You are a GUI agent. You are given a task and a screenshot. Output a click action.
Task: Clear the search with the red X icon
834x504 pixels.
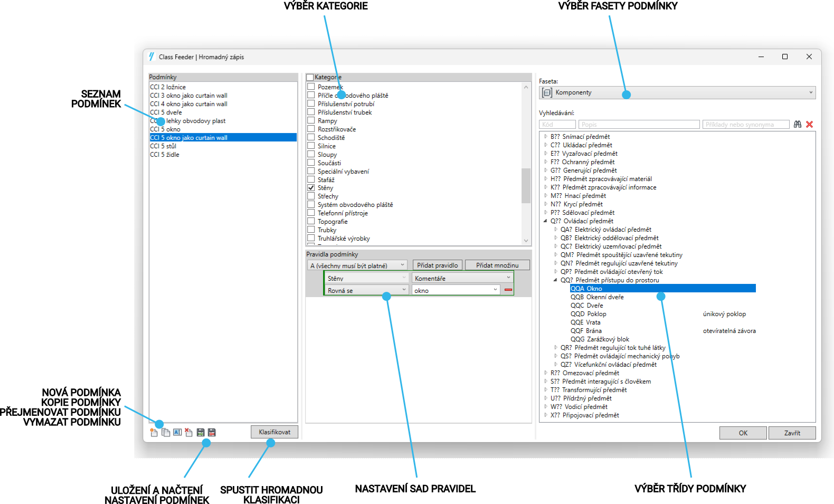809,125
